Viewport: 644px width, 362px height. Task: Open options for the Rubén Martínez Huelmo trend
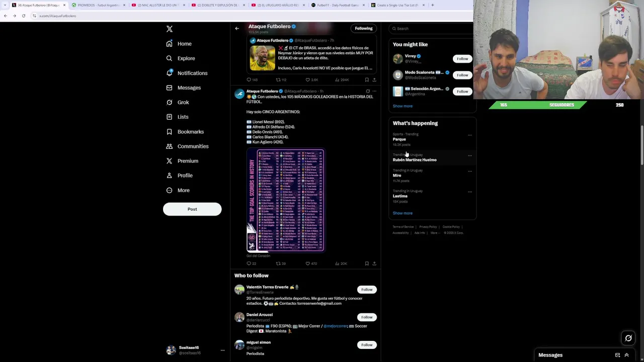(470, 155)
